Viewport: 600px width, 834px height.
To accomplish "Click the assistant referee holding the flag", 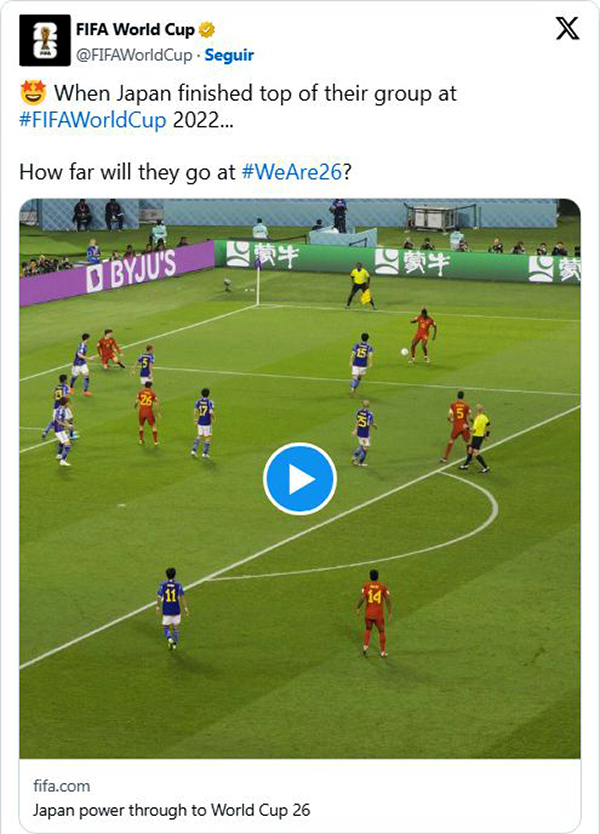I will pyautogui.click(x=361, y=286).
